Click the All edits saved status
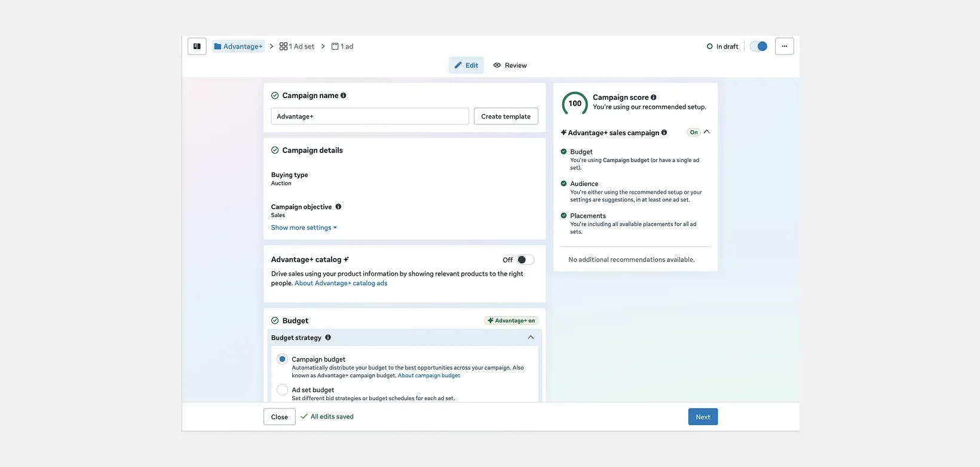Screen dimensions: 980x467 tap(327, 416)
